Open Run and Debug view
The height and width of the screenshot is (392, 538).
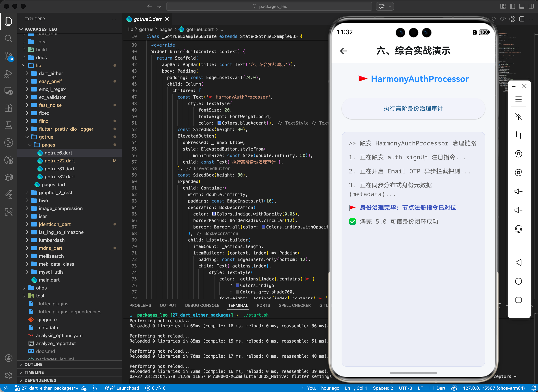[x=8, y=74]
